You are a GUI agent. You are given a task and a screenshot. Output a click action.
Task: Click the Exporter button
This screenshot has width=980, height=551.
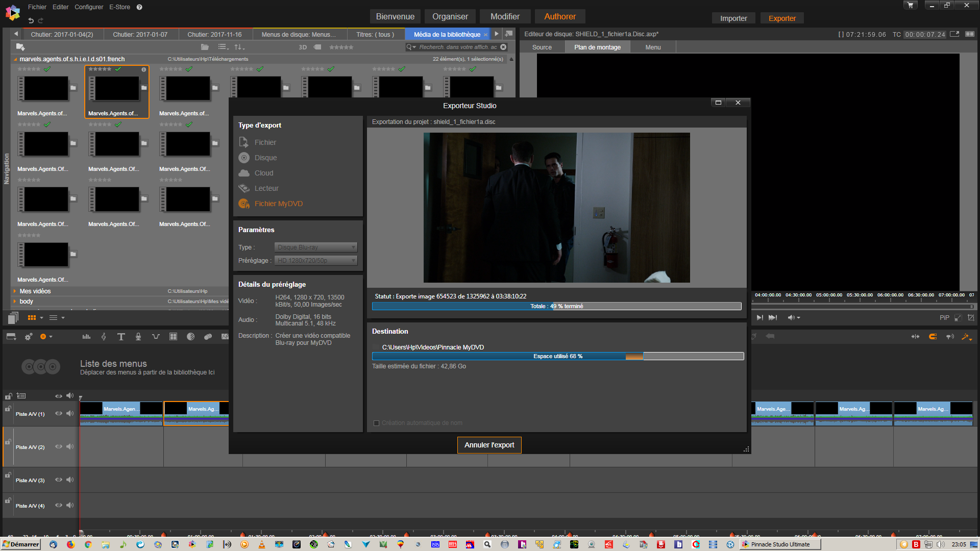pyautogui.click(x=782, y=18)
